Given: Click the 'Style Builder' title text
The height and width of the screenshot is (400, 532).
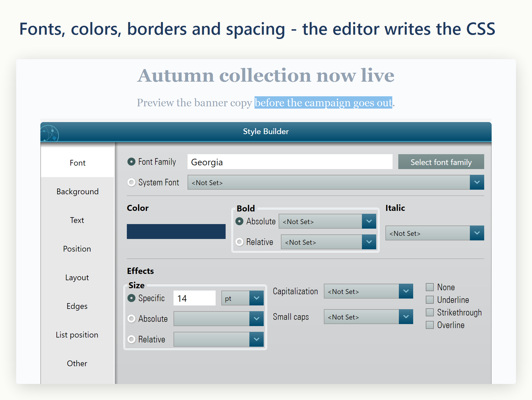Looking at the screenshot, I should tap(266, 132).
